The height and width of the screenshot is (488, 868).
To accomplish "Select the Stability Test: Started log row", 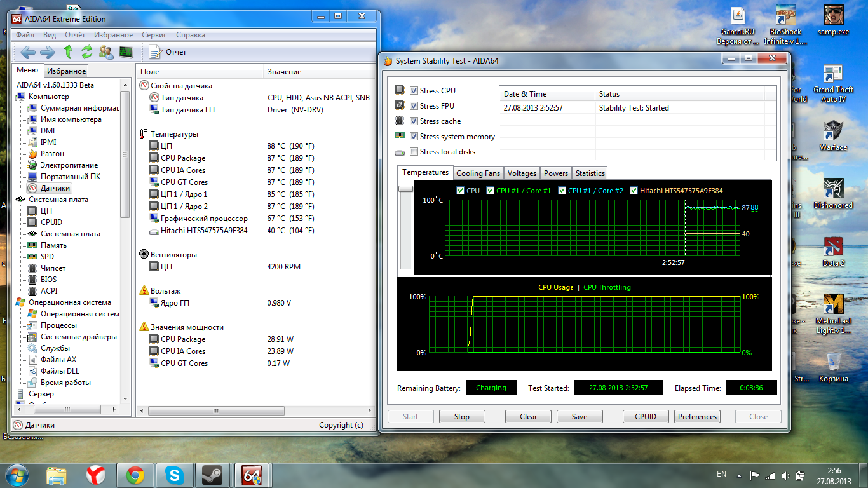I will pyautogui.click(x=633, y=108).
